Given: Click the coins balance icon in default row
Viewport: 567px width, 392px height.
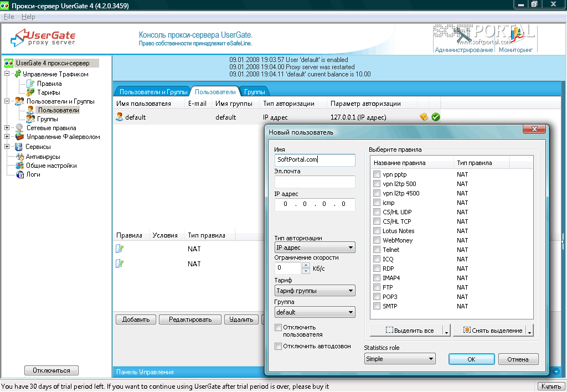Looking at the screenshot, I should [424, 117].
